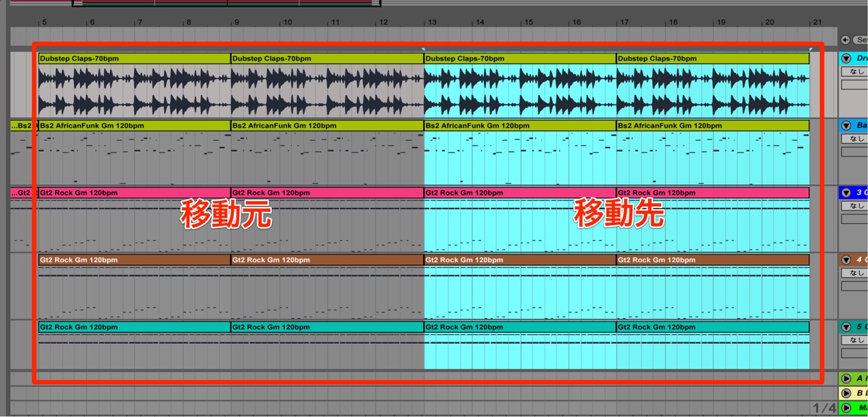868x417 pixels.
Task: Click the loop brace in overview strip
Action: point(227,3)
